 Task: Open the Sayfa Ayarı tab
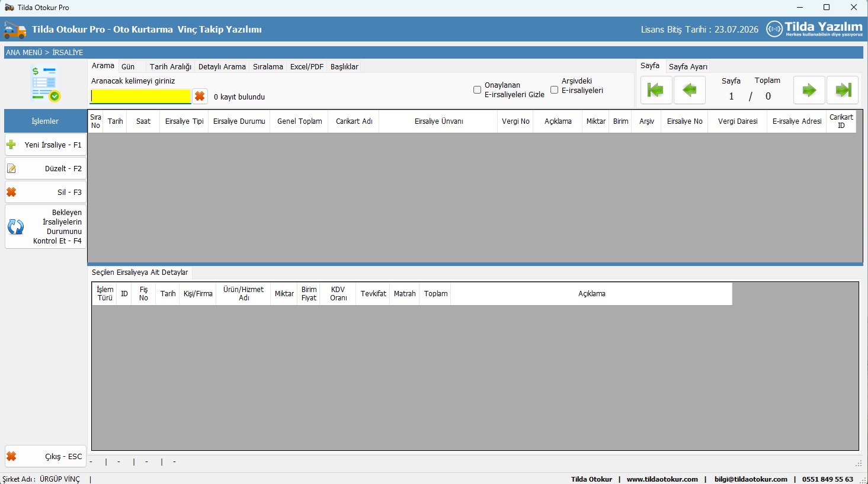tap(688, 67)
